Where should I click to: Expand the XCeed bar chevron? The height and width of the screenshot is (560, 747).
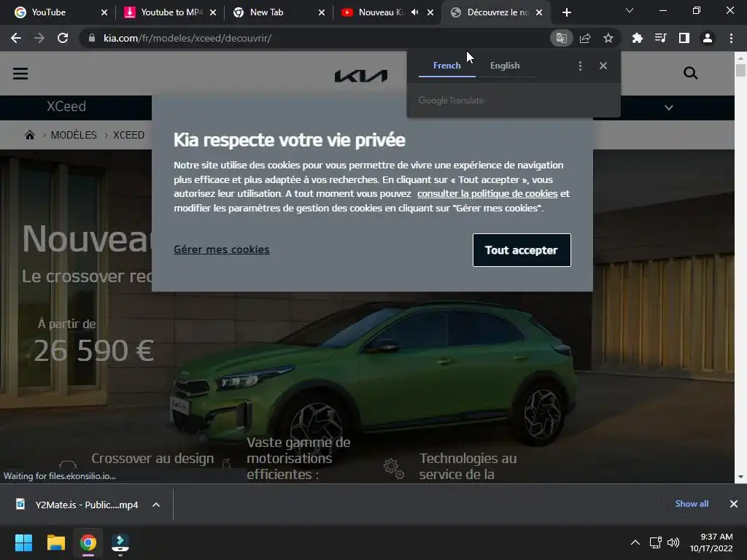669,108
